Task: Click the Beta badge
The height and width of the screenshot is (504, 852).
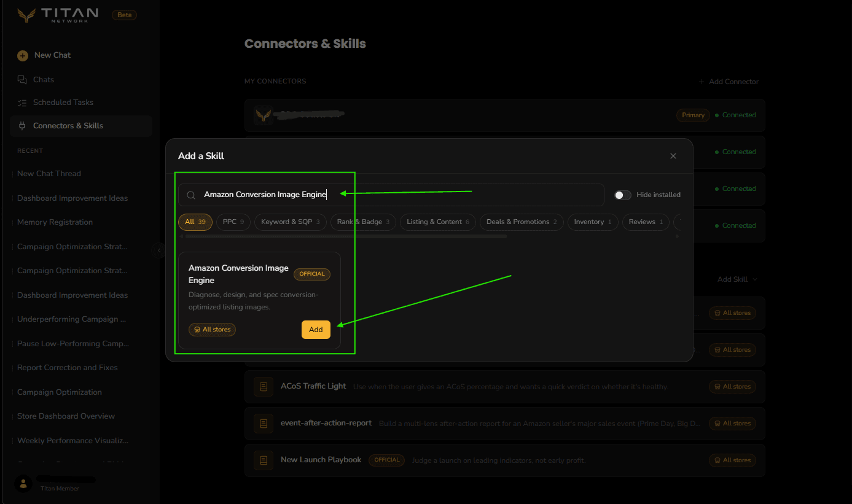Action: click(124, 15)
